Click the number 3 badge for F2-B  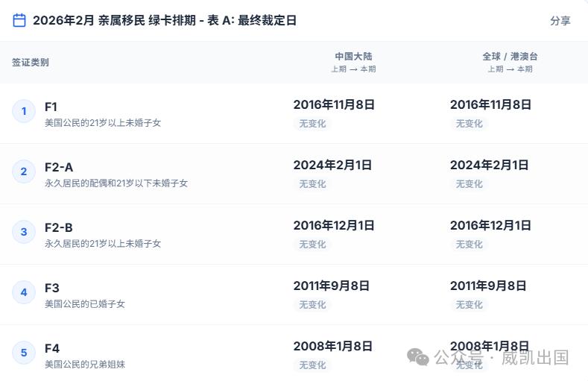(24, 232)
